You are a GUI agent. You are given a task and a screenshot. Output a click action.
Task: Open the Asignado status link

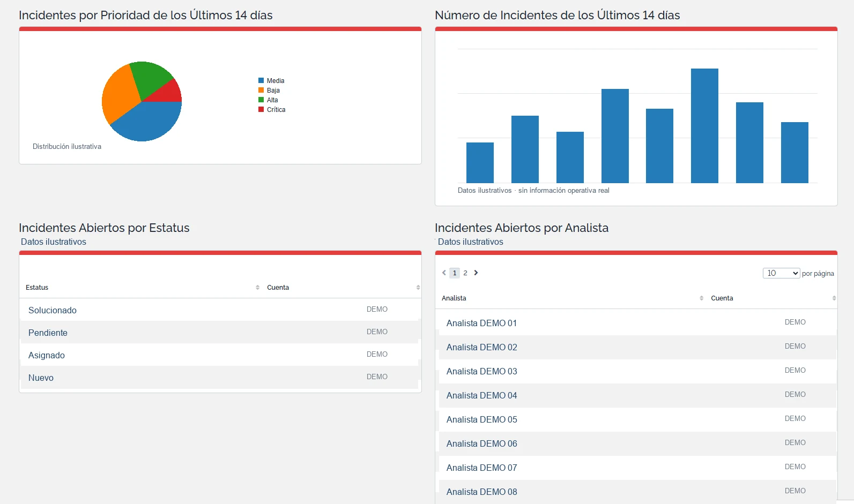(47, 355)
